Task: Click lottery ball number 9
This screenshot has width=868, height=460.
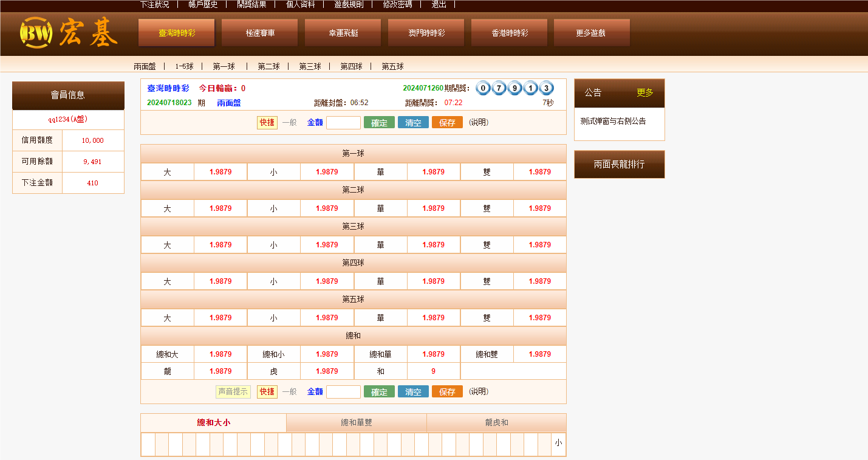Action: tap(515, 88)
